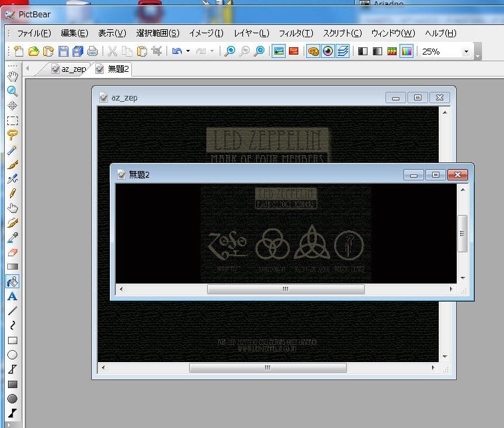
Task: Open the Redo history dropdown arrow
Action: [x=212, y=51]
